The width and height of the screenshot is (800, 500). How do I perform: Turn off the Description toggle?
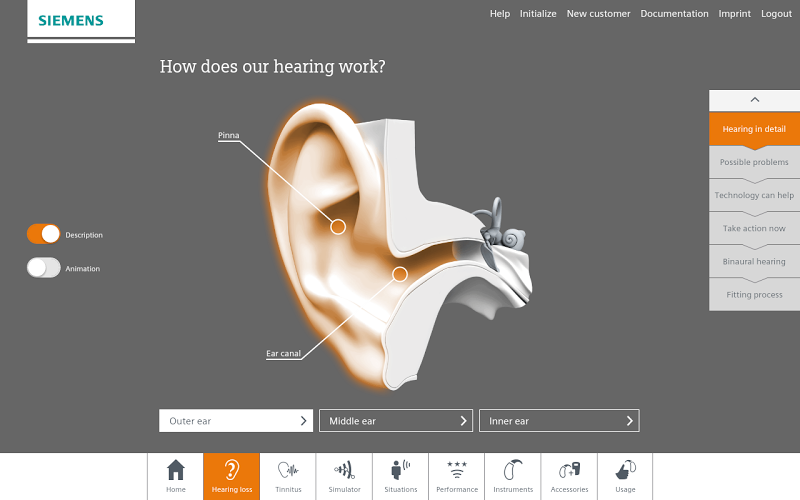(43, 234)
